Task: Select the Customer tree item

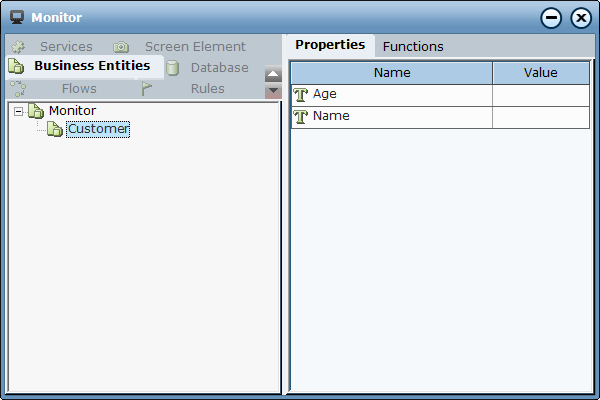Action: tap(98, 129)
